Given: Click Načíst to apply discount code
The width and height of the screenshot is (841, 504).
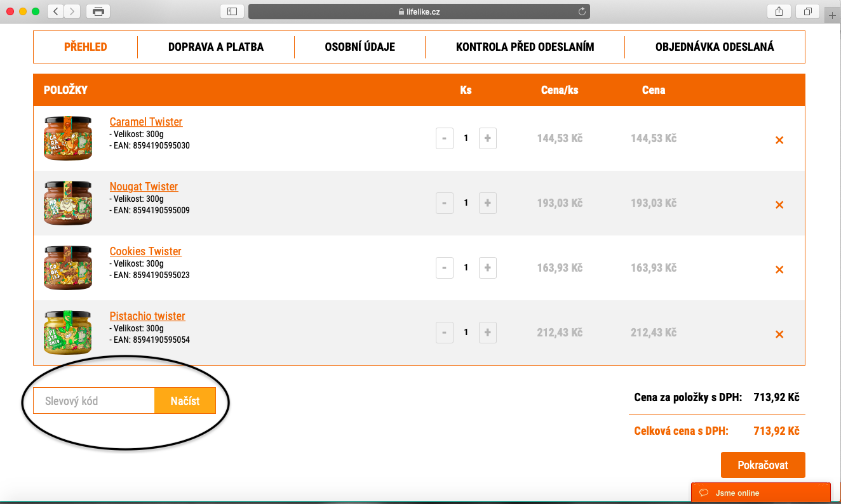Looking at the screenshot, I should [x=185, y=401].
